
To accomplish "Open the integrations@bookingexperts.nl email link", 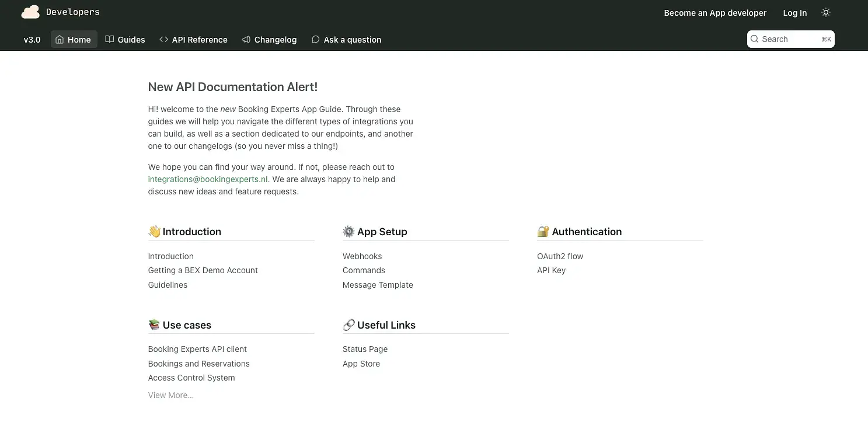I will tap(207, 179).
